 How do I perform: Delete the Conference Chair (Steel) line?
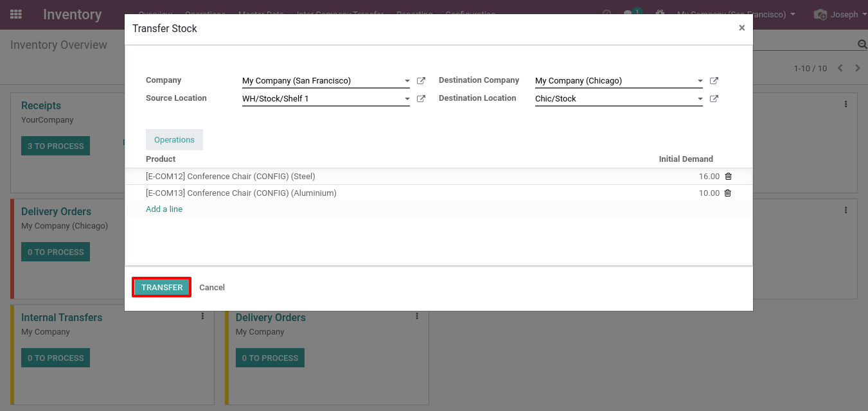tap(728, 177)
